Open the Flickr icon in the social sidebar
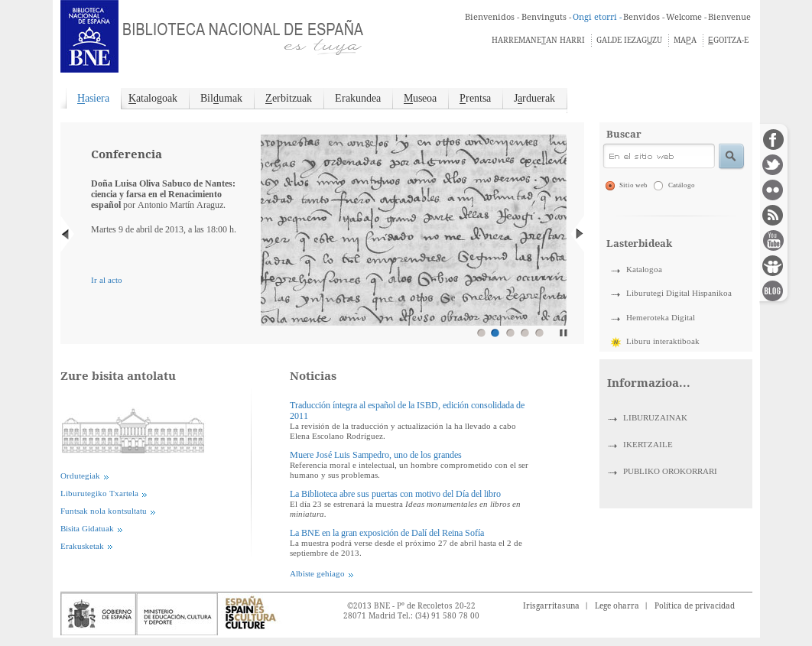Image resolution: width=812 pixels, height=646 pixels. point(773,190)
